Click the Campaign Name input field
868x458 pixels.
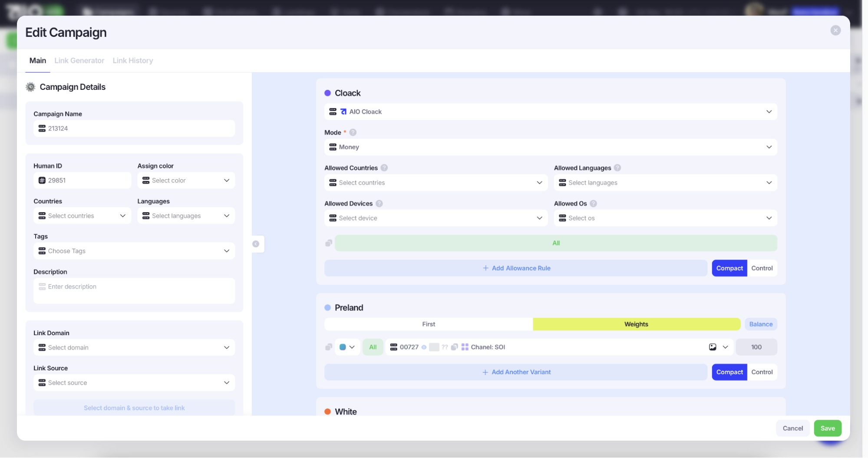click(x=134, y=129)
